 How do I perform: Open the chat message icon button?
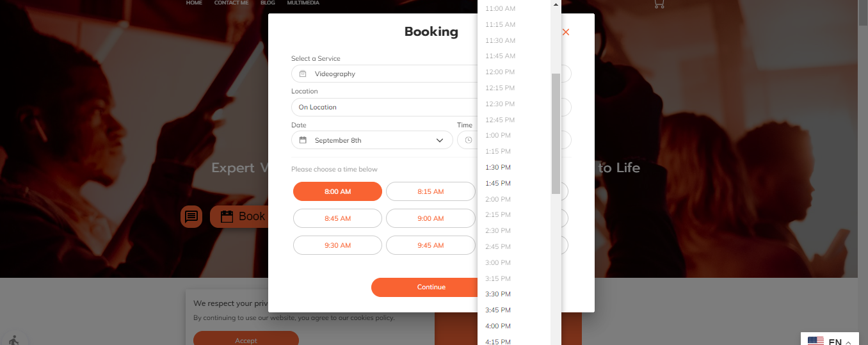191,216
